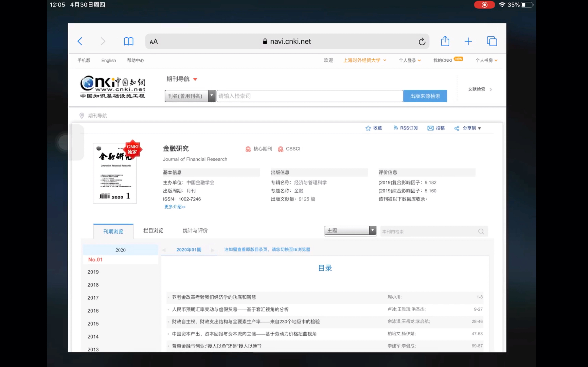Viewport: 588px width, 367px height.
Task: Switch to the 统计与评价 tab
Action: pos(195,231)
